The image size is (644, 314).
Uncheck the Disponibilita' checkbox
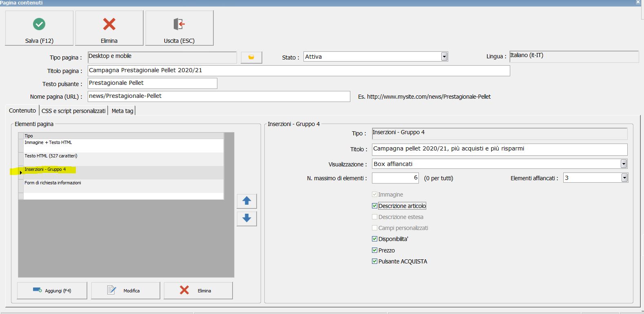pyautogui.click(x=375, y=239)
